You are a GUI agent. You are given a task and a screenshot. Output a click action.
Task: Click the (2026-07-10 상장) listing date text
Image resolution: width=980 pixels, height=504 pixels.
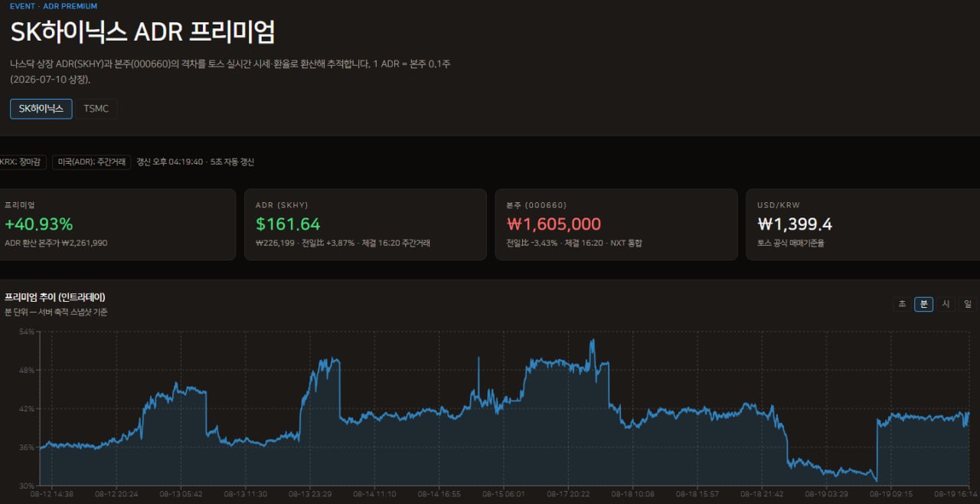pyautogui.click(x=51, y=79)
